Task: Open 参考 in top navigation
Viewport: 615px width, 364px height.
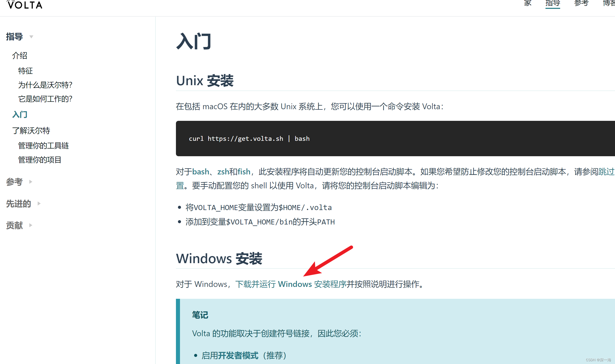Action: point(581,3)
